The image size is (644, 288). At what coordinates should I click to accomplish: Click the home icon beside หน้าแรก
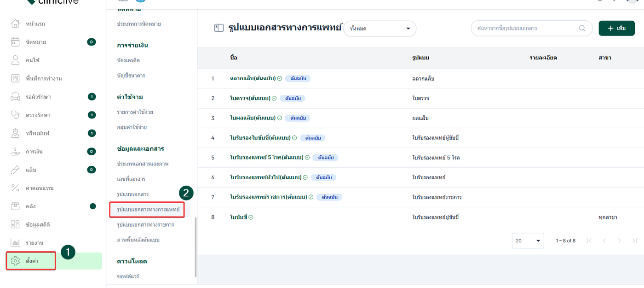(15, 24)
